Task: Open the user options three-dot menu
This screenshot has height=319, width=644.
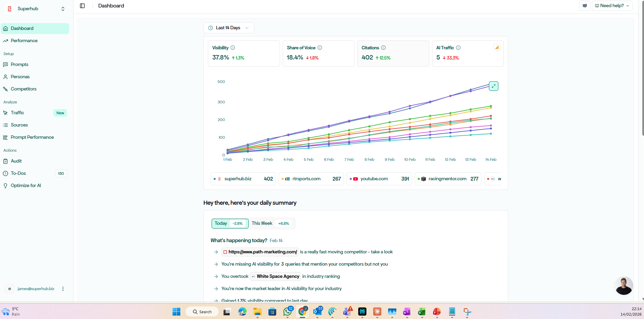Action: point(63,289)
